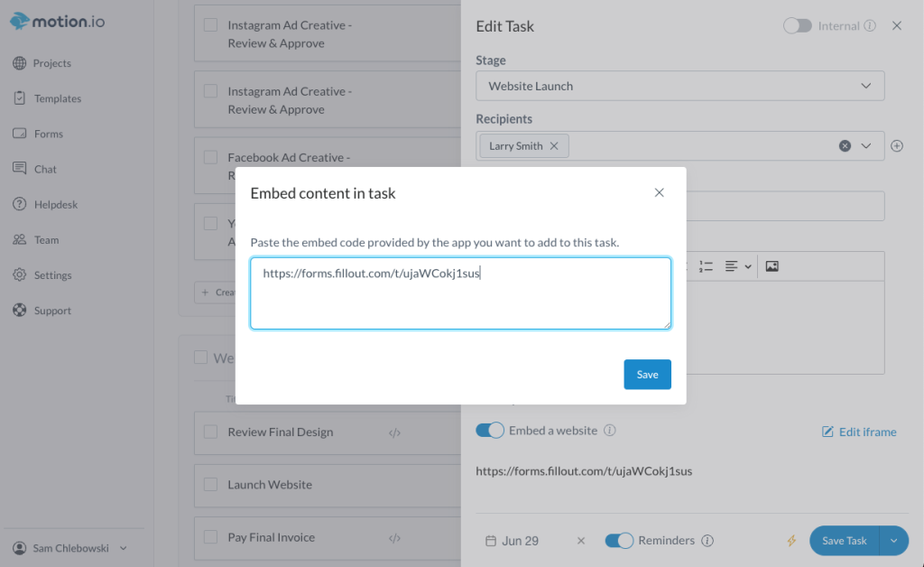
Task: Remove Larry Smith from recipients
Action: pyautogui.click(x=554, y=146)
